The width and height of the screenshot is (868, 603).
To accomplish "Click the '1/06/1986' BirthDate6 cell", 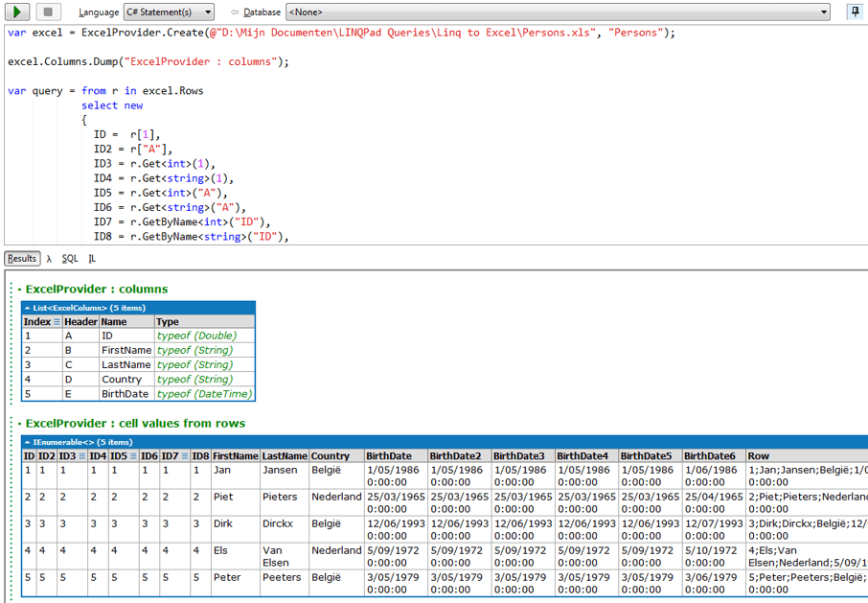I will (x=714, y=476).
